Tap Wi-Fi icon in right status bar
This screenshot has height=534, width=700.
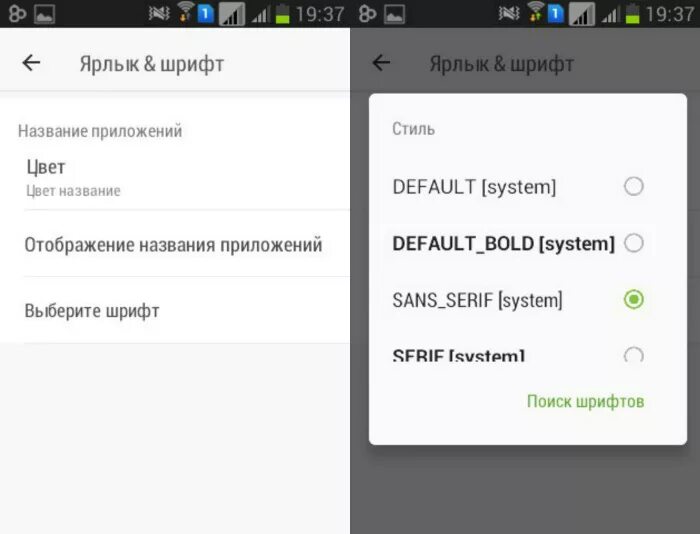(535, 12)
